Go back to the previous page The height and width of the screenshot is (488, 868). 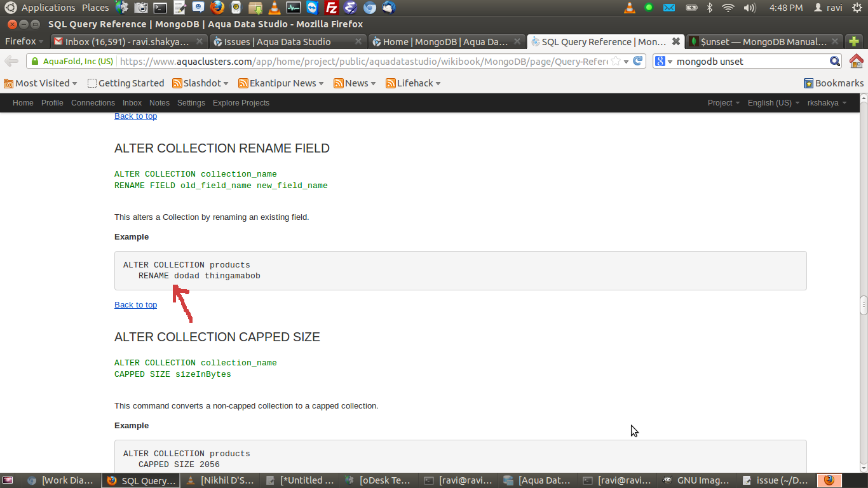pos(11,61)
